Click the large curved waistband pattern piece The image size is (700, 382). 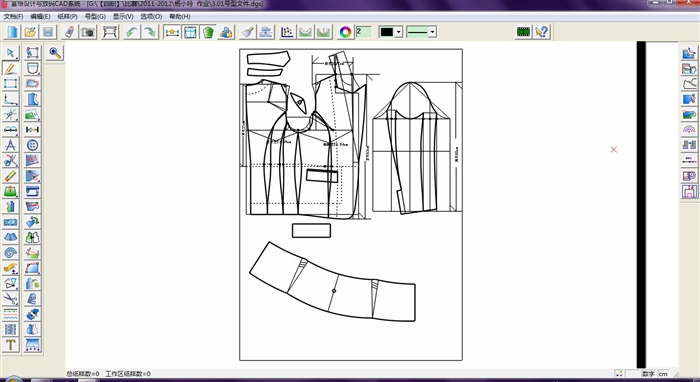tap(332, 282)
